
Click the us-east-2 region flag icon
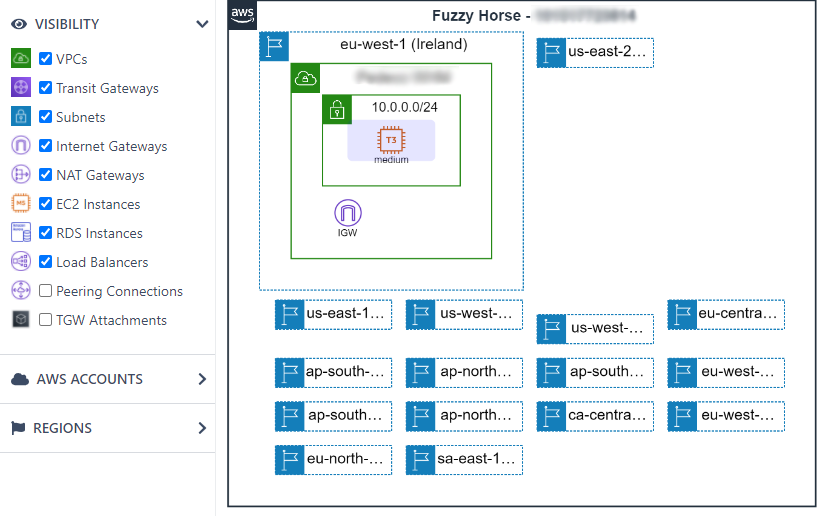tap(551, 53)
